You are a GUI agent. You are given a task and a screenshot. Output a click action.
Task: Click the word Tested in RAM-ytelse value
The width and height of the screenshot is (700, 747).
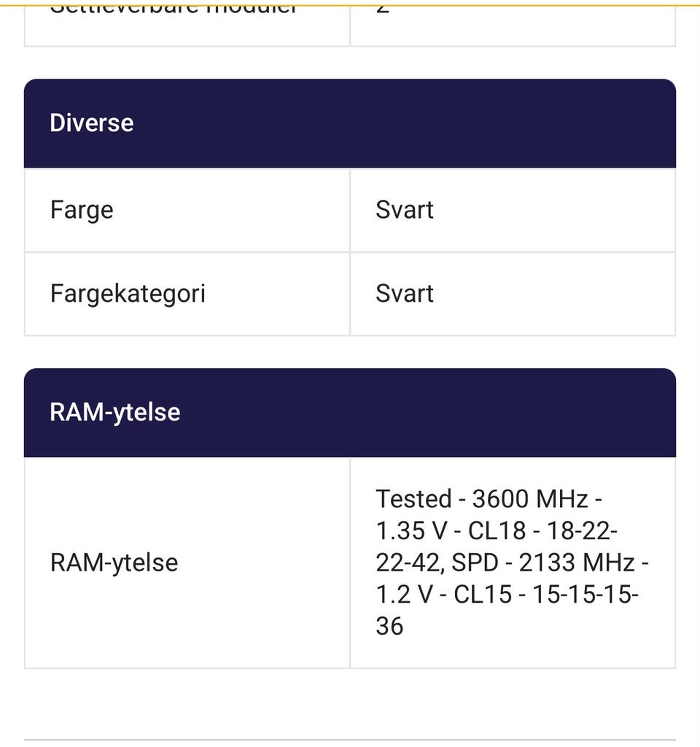[413, 499]
